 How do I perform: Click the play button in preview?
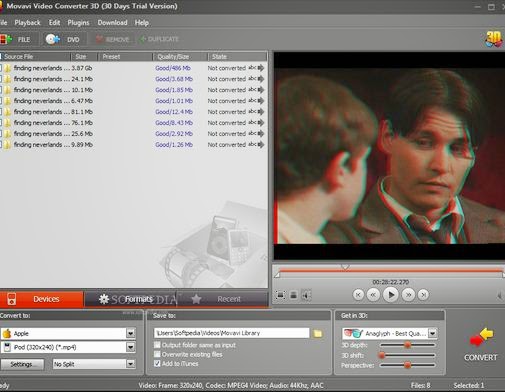pyautogui.click(x=391, y=295)
